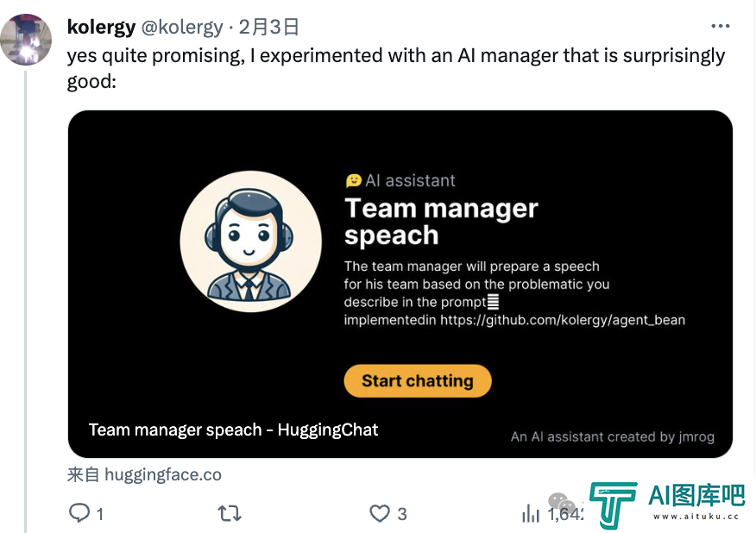Open the three-dot more options menu
The height and width of the screenshot is (533, 756).
[721, 26]
